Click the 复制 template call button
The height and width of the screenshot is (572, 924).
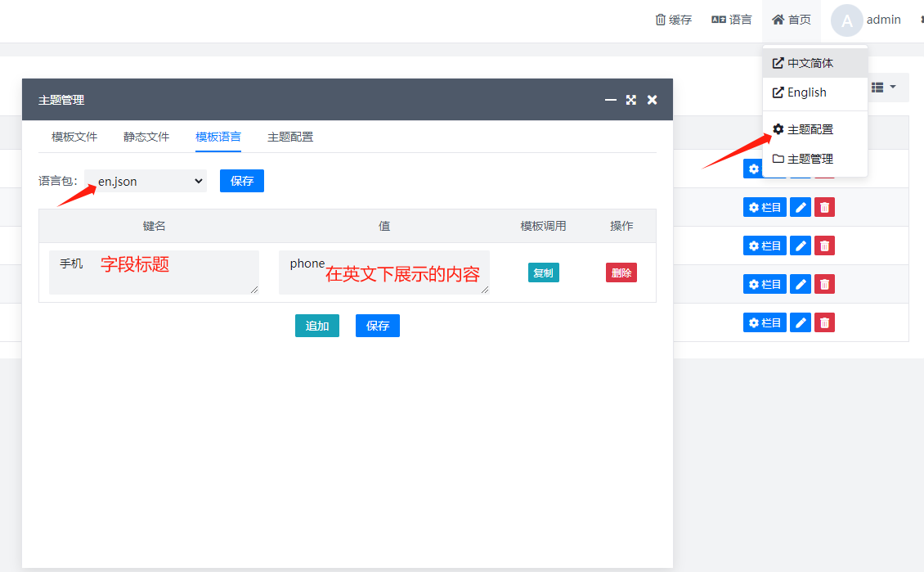(543, 272)
